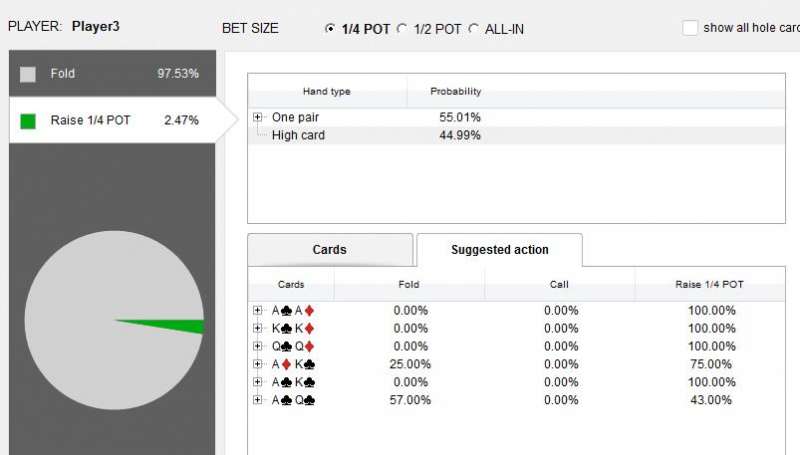800x455 pixels.
Task: Select the Raise 1/4 POT action row
Action: pyautogui.click(x=110, y=121)
